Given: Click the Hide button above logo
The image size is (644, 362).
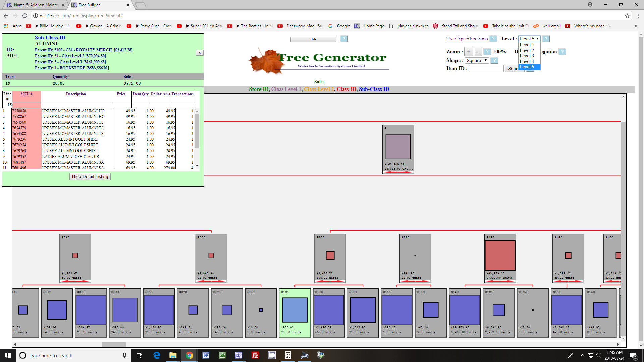Looking at the screenshot, I should click(313, 39).
